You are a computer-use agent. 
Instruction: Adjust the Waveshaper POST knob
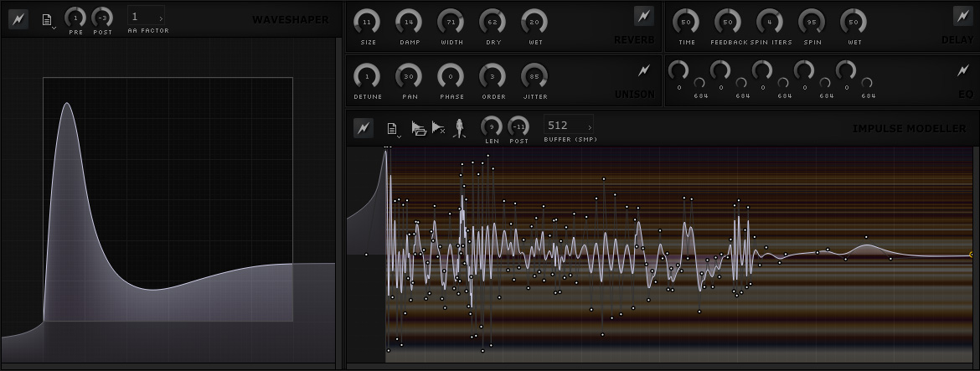pyautogui.click(x=102, y=18)
